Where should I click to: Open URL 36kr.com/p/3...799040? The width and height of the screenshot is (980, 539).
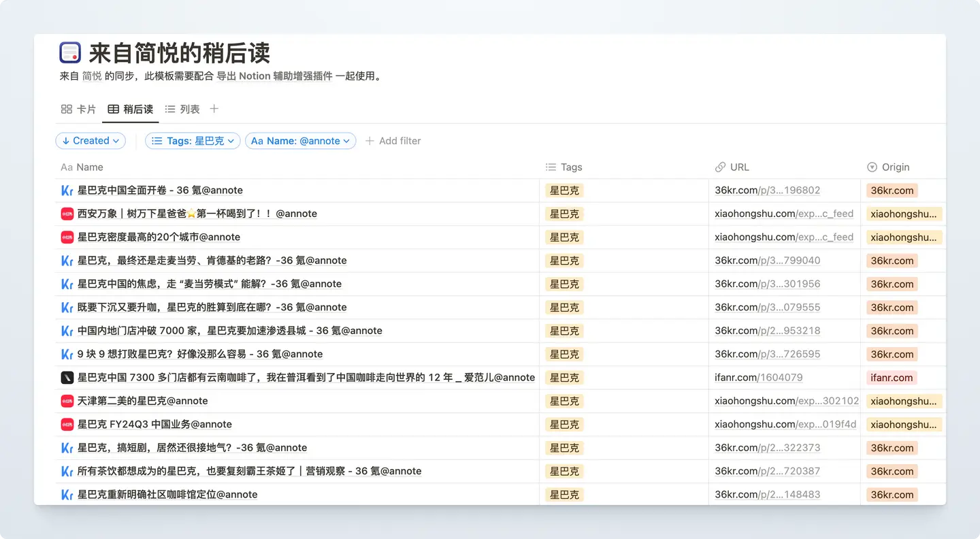(767, 261)
